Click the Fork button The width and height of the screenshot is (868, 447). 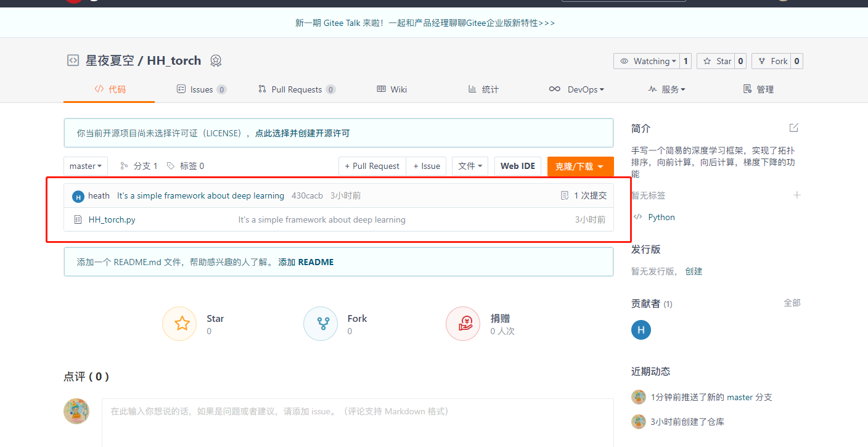(771, 61)
